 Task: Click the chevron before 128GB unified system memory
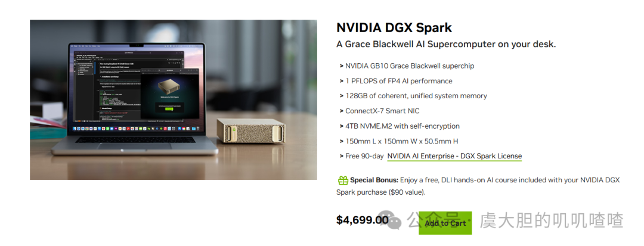341,96
